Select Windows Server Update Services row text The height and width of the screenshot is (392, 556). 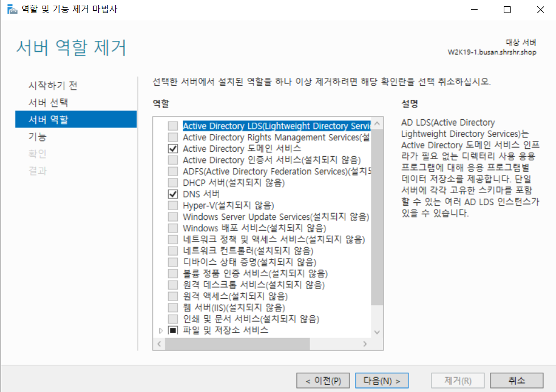pyautogui.click(x=276, y=217)
